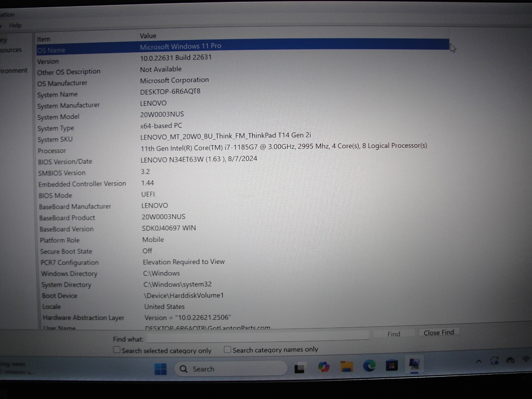Launch Copilot from the taskbar
Image resolution: width=532 pixels, height=399 pixels.
[x=323, y=367]
